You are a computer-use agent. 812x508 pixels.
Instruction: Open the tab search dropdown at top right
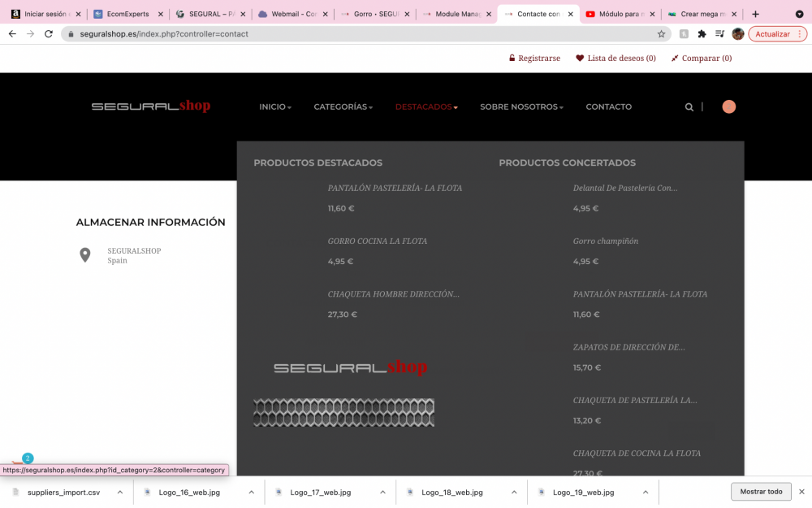799,14
